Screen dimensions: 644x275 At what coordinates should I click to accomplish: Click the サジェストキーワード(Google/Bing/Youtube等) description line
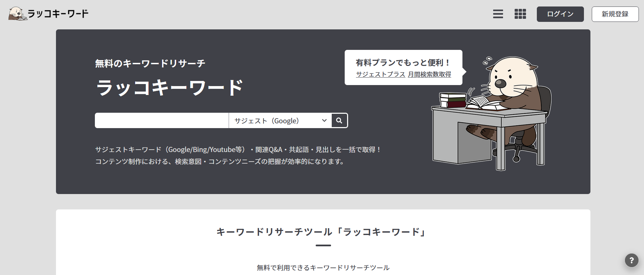pos(238,150)
